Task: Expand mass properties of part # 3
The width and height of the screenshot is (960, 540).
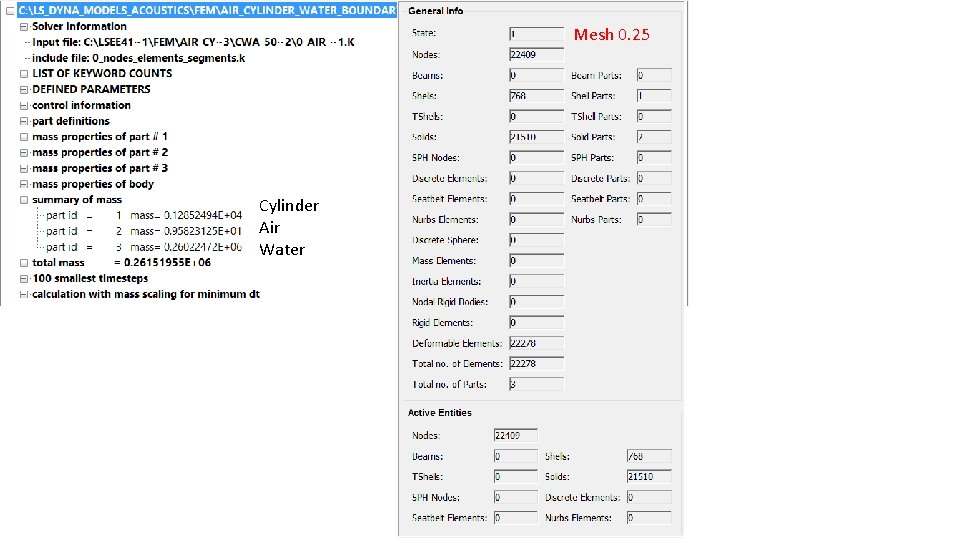Action: [x=24, y=169]
